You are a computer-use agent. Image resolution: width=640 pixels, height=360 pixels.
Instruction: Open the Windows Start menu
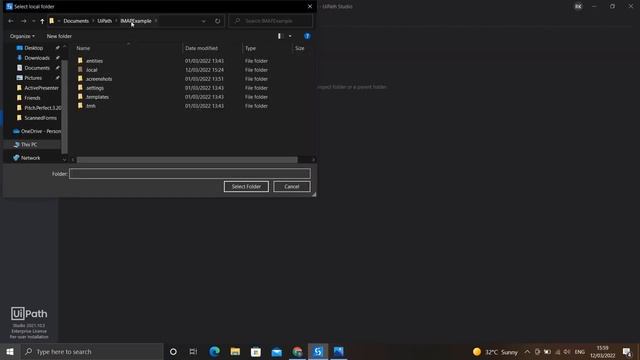[10, 351]
